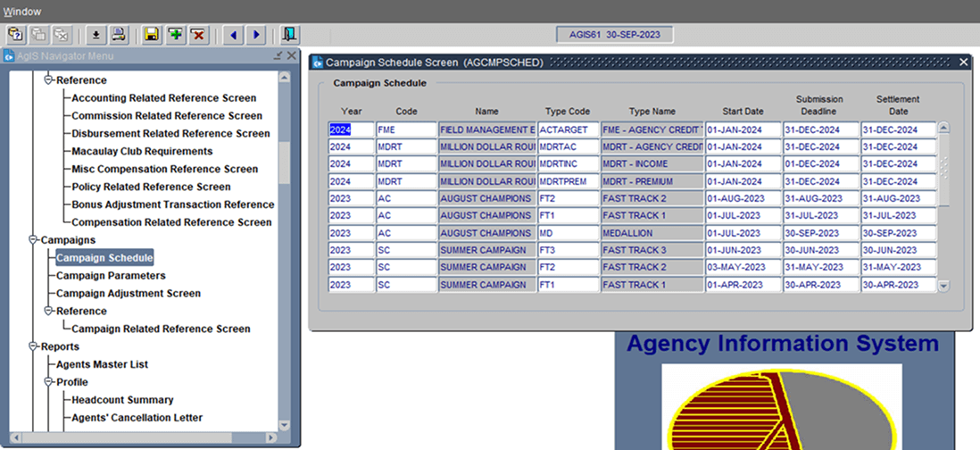Click submission deadline 01-DEC-2024 field
The width and height of the screenshot is (980, 450).
[821, 163]
